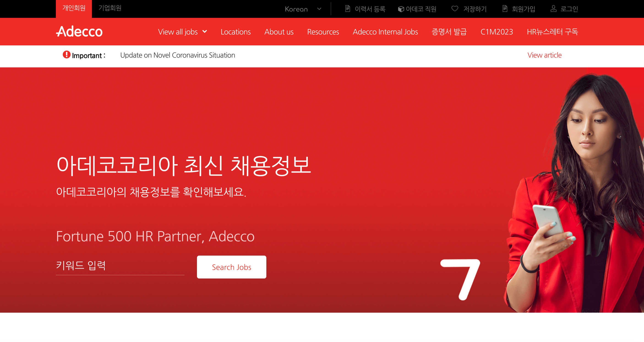
Task: Click the heart icon for 저장하기
Action: [455, 9]
